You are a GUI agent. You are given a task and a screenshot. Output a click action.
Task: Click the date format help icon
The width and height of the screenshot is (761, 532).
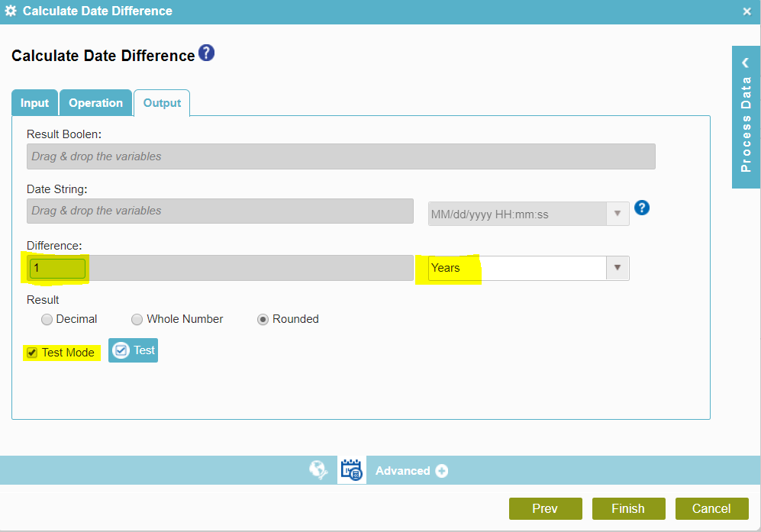[642, 208]
